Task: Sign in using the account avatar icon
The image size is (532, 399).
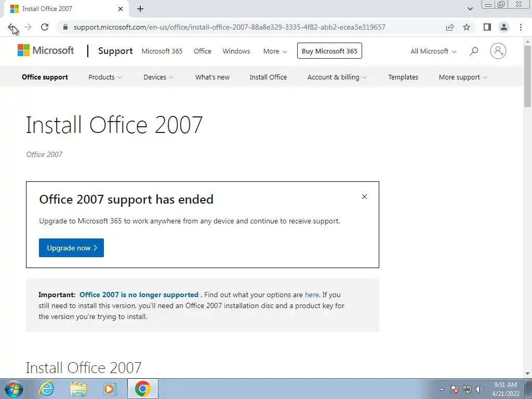Action: coord(498,51)
